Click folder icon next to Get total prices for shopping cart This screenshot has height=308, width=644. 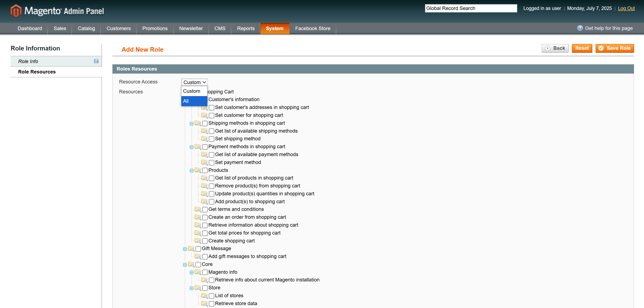198,233
